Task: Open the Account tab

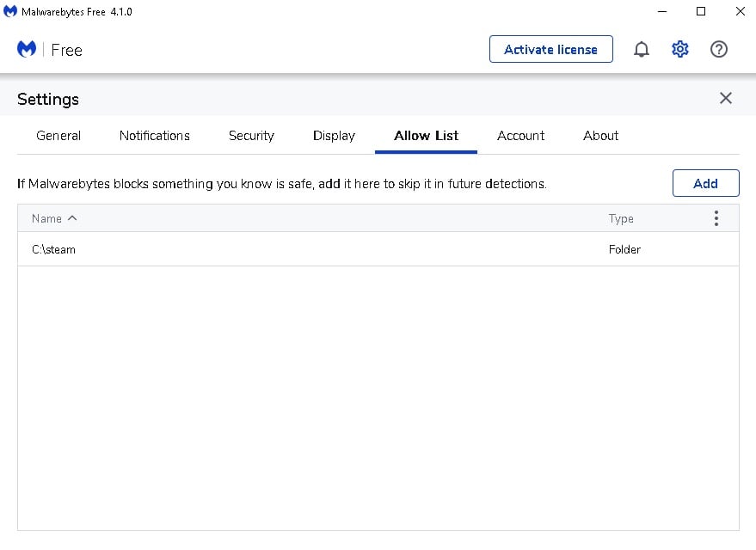Action: click(x=520, y=136)
